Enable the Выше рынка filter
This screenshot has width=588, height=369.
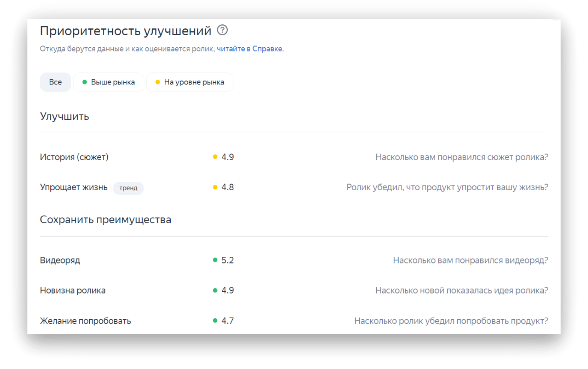[109, 82]
